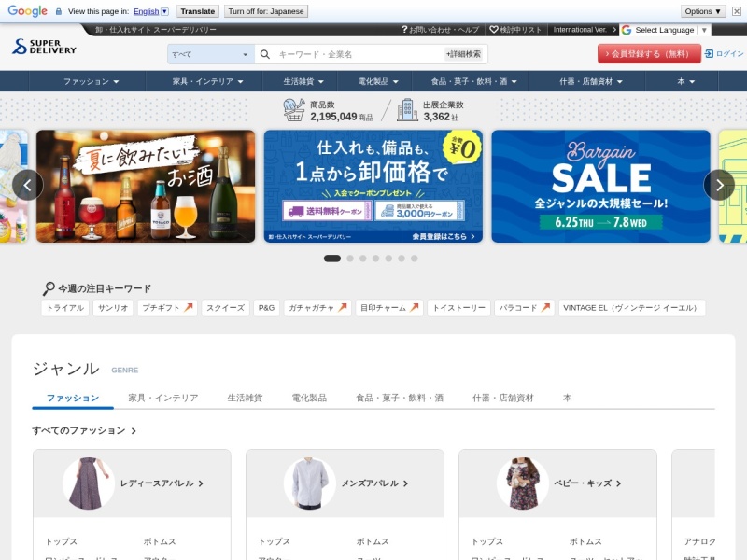The width and height of the screenshot is (747, 560).
Task: Expand the 什器・店舗資材 nav menu
Action: pyautogui.click(x=591, y=81)
